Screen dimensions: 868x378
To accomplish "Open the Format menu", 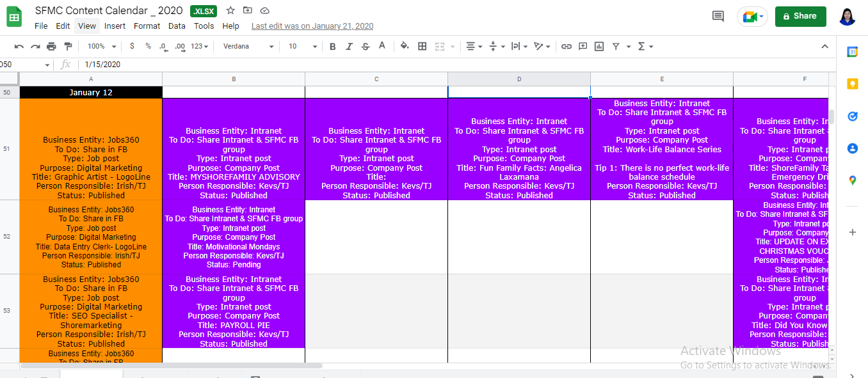I will 147,26.
